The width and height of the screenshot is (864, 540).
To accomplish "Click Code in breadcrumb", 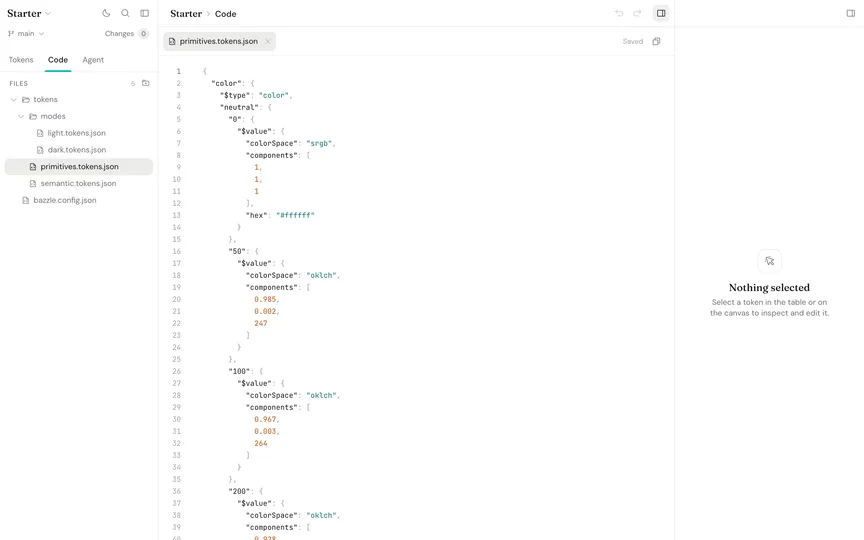I will click(x=225, y=14).
